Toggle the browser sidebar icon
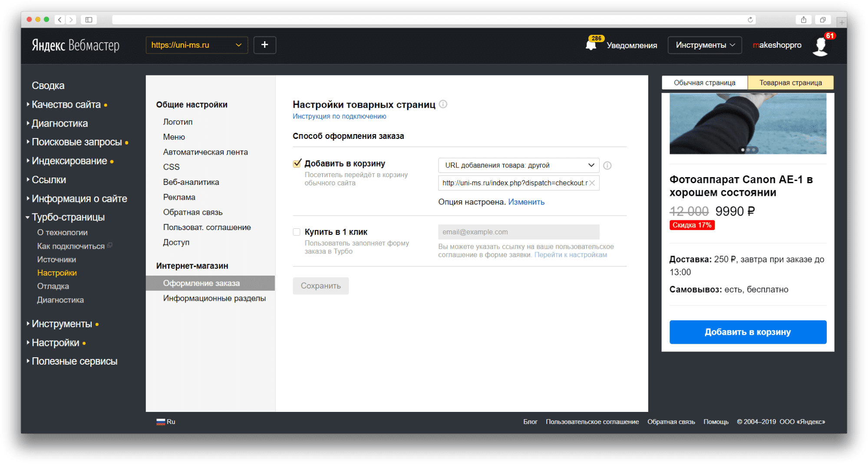This screenshot has width=868, height=464. click(x=89, y=20)
